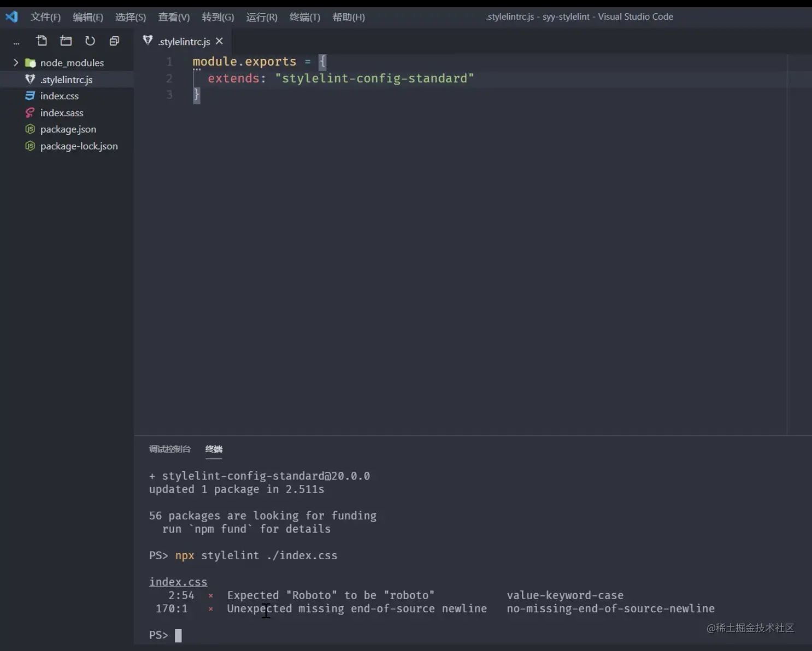Open the 帮助(H) menu
This screenshot has height=651, width=812.
click(349, 17)
